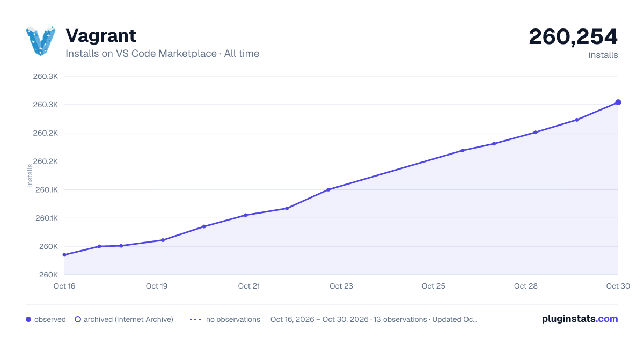Select the final Oct 30 data point
This screenshot has height=338, width=644.
[618, 102]
